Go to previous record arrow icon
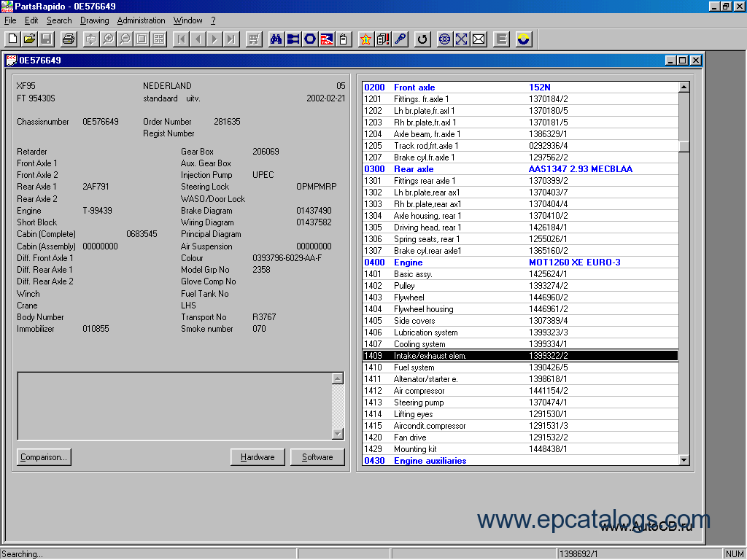This screenshot has width=747, height=560. [x=198, y=39]
